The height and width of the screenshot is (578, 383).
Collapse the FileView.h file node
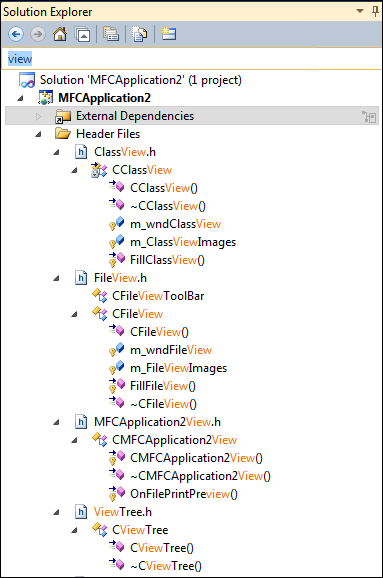click(56, 278)
